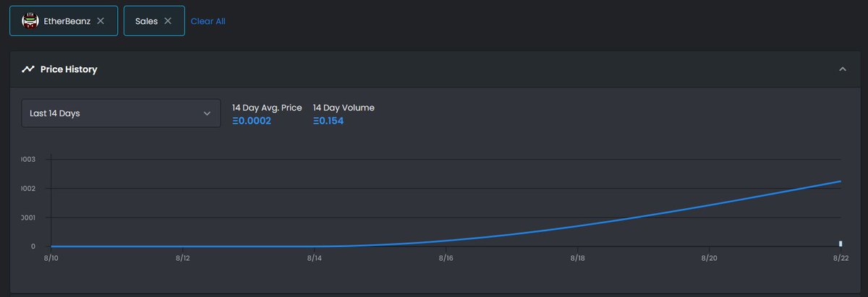Click the 8/10 date axis label

[51, 258]
